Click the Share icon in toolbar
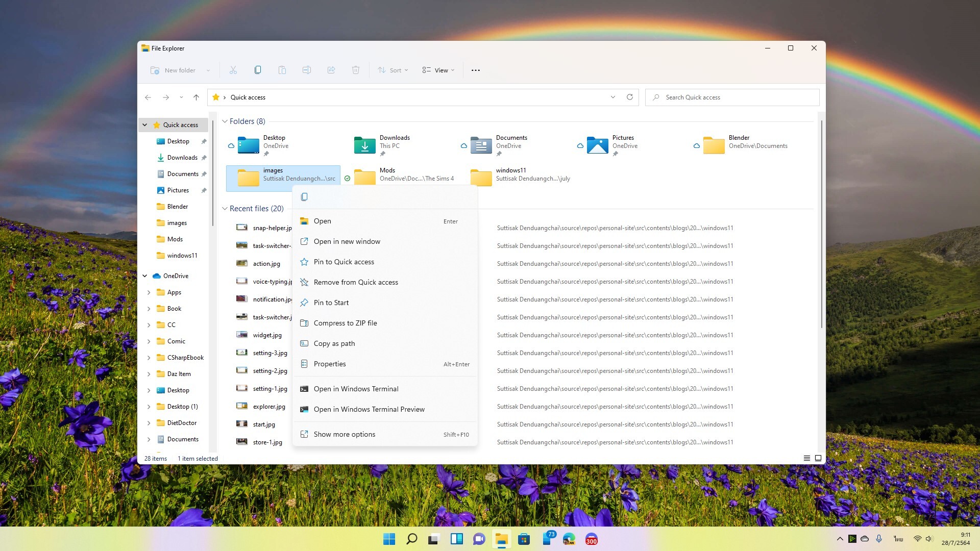This screenshot has width=980, height=551. point(331,70)
